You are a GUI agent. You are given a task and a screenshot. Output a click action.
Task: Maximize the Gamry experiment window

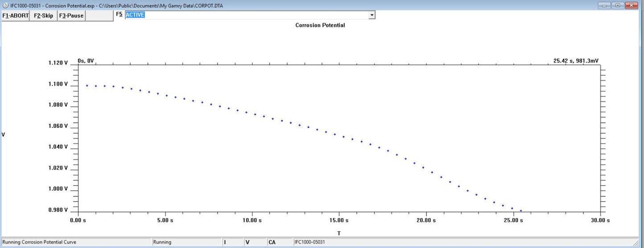(x=617, y=5)
